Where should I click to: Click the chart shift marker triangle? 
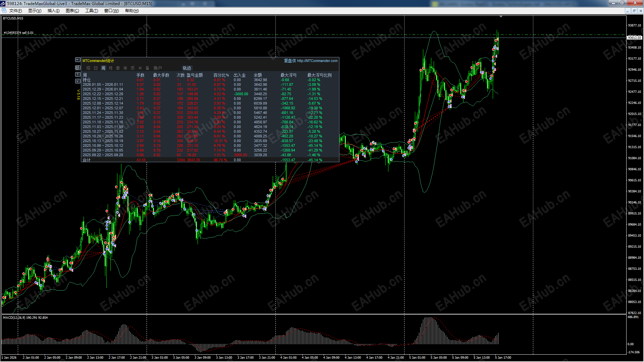tap(501, 16)
